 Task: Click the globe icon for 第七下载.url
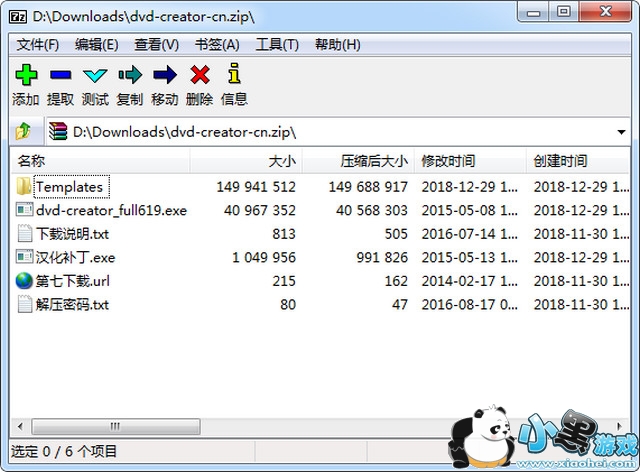click(x=24, y=281)
